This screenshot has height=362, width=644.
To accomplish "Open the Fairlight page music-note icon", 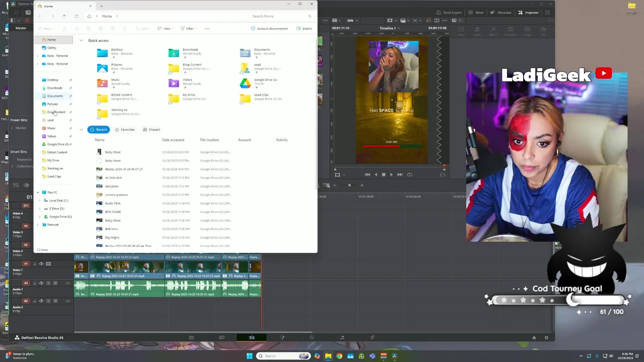I will pyautogui.click(x=342, y=337).
